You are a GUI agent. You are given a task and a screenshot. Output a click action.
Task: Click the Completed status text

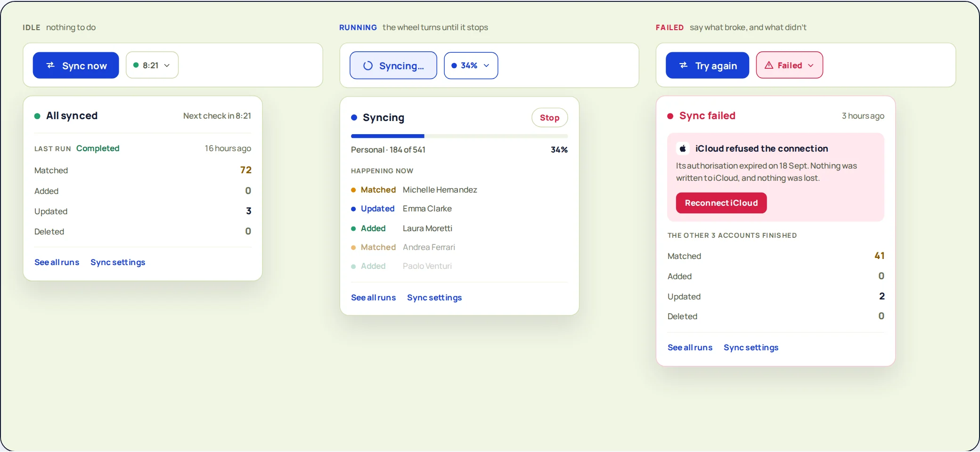point(98,148)
